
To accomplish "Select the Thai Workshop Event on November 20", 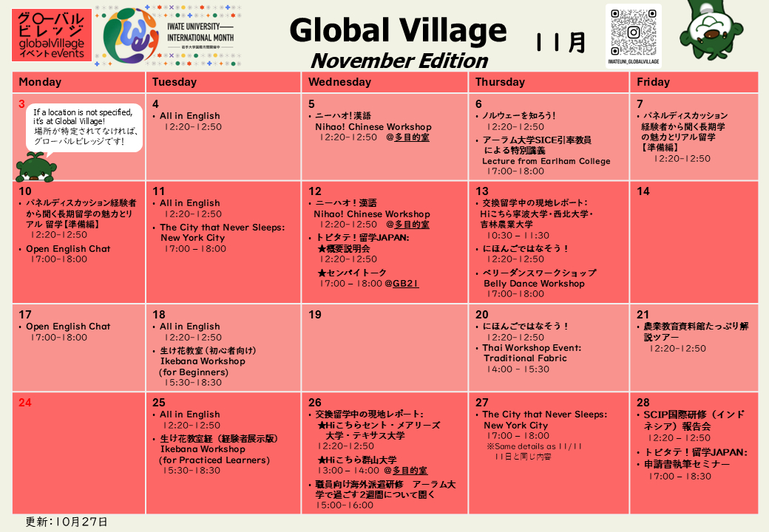I will click(532, 352).
